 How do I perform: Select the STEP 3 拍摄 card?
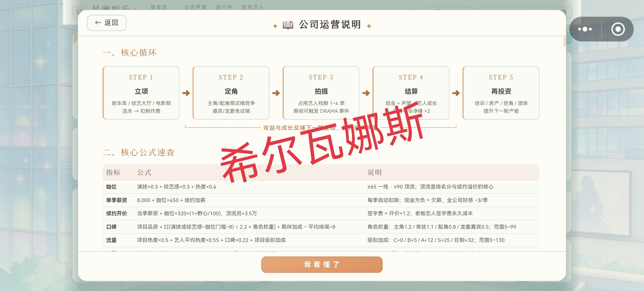321,93
